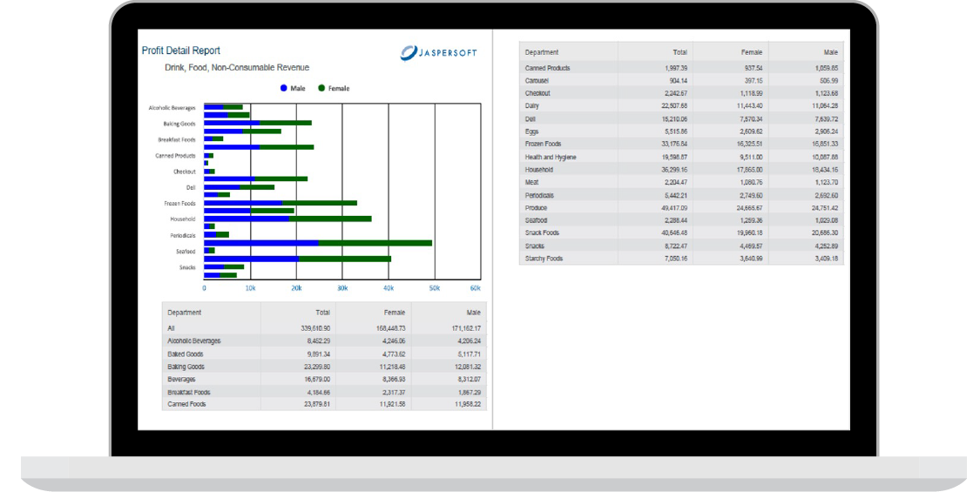Select the Periodicals total 5,442.21
This screenshot has width=980, height=492.
click(676, 196)
